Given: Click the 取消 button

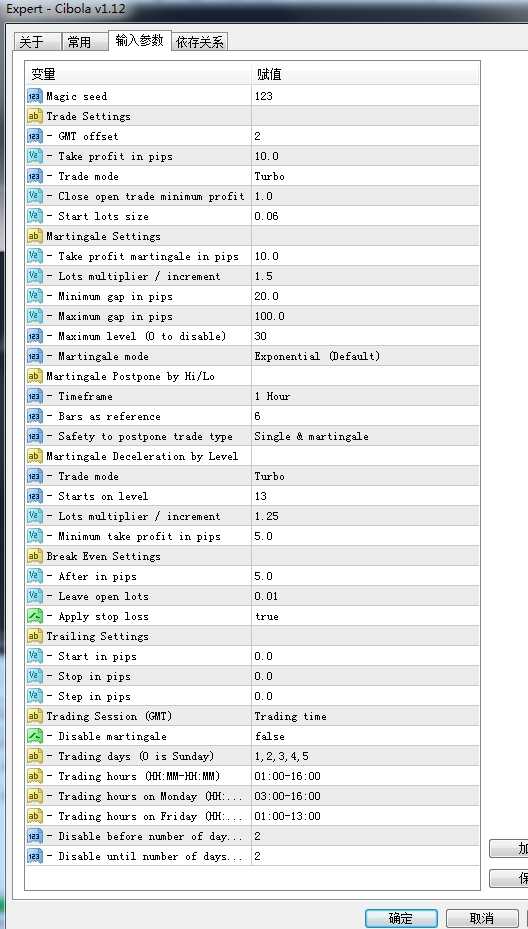Looking at the screenshot, I should [x=481, y=918].
